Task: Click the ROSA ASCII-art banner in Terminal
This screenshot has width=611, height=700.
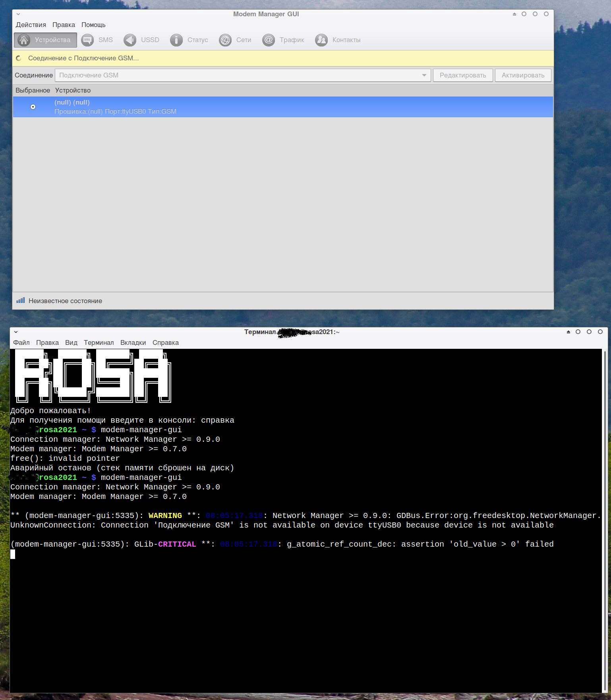Action: coord(93,376)
